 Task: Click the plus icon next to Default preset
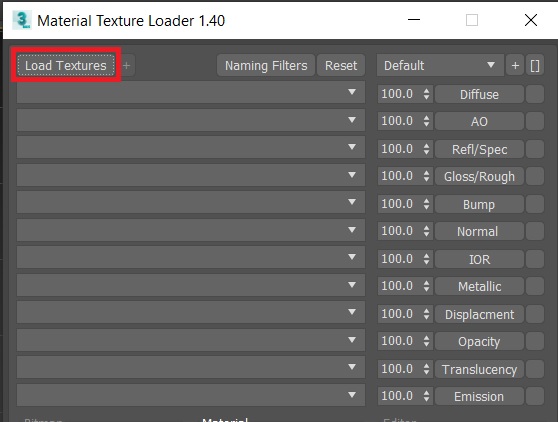515,65
